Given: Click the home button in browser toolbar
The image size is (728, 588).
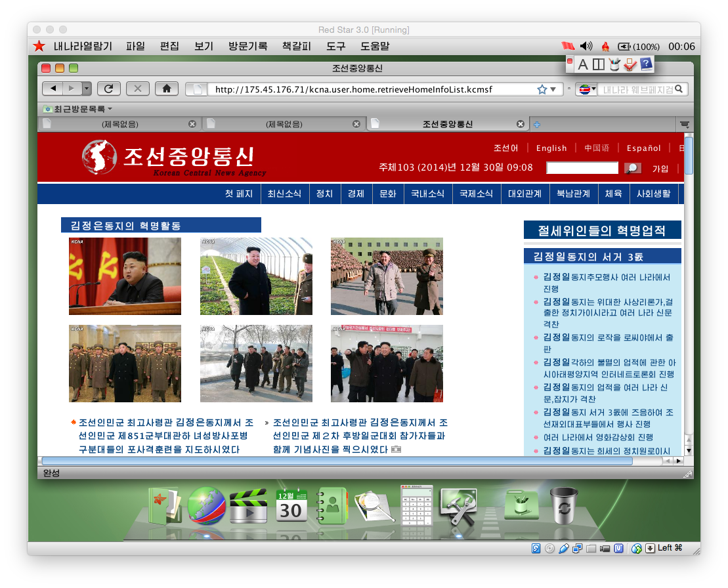Looking at the screenshot, I should [x=167, y=89].
